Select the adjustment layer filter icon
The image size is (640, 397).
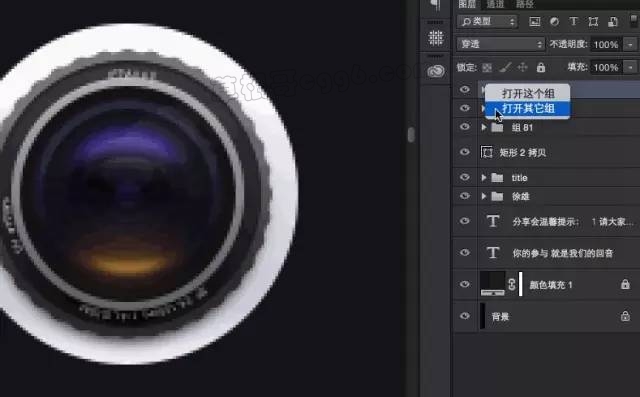point(554,22)
